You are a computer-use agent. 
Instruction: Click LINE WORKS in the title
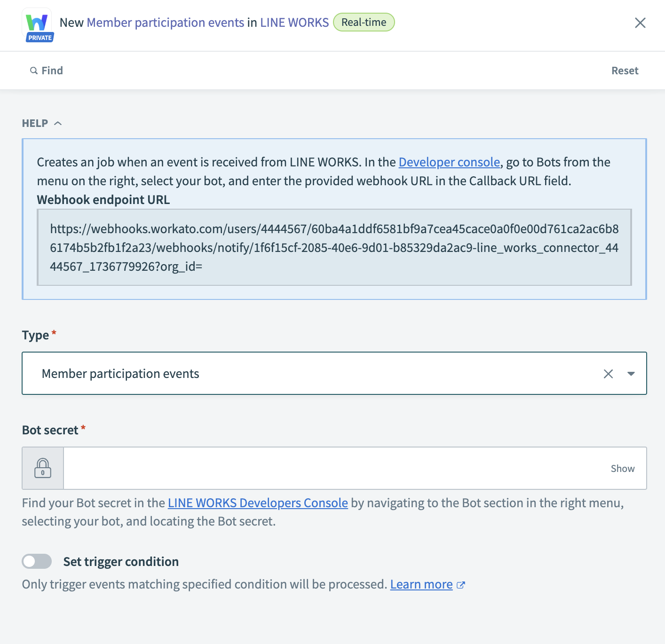click(294, 23)
